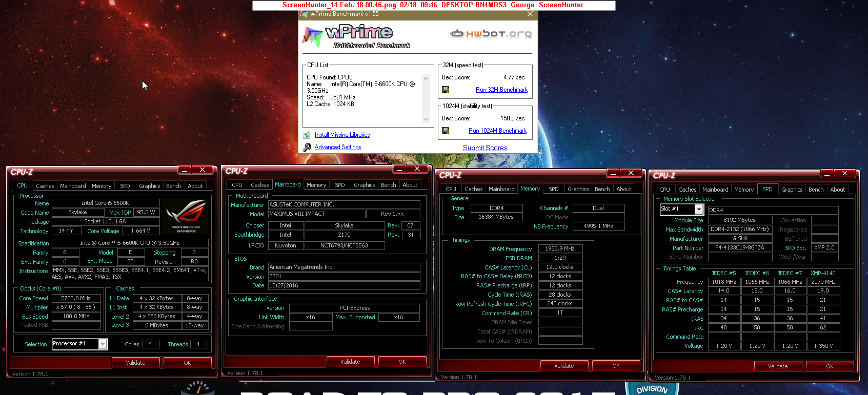
Task: Minimize the CPU-Z Memory window
Action: click(613, 173)
